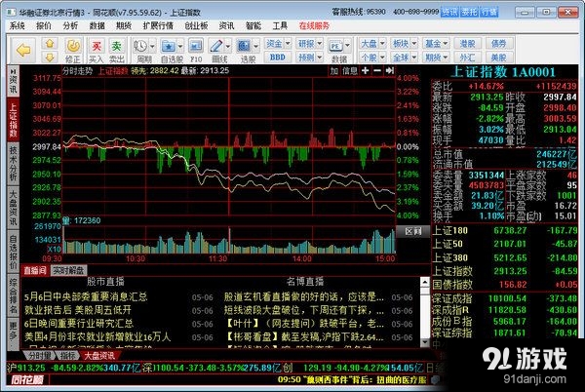The image size is (585, 392).
Task: Select the 画线 pencil drawing tool
Action: point(216,46)
